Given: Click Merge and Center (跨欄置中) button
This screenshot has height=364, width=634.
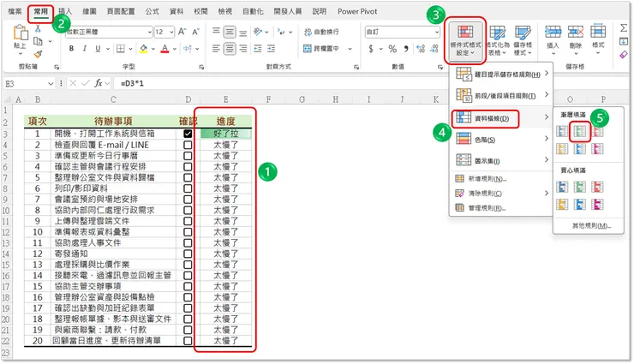Looking at the screenshot, I should point(321,49).
